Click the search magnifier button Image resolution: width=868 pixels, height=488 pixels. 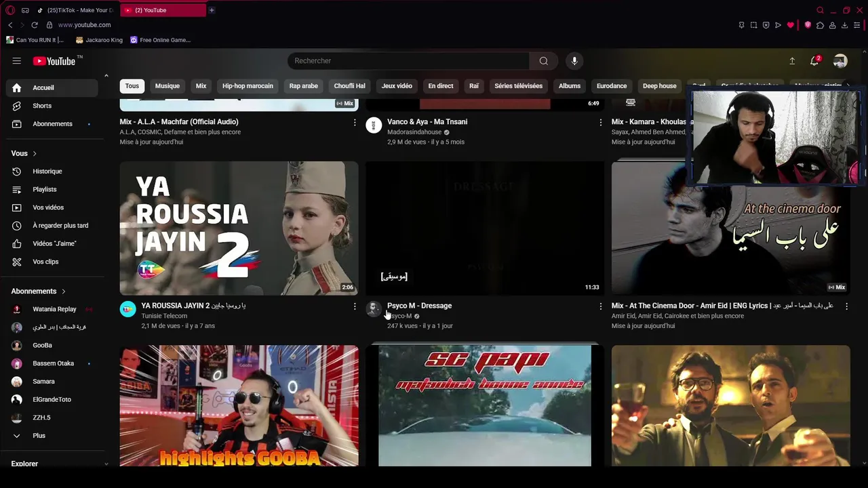point(543,61)
